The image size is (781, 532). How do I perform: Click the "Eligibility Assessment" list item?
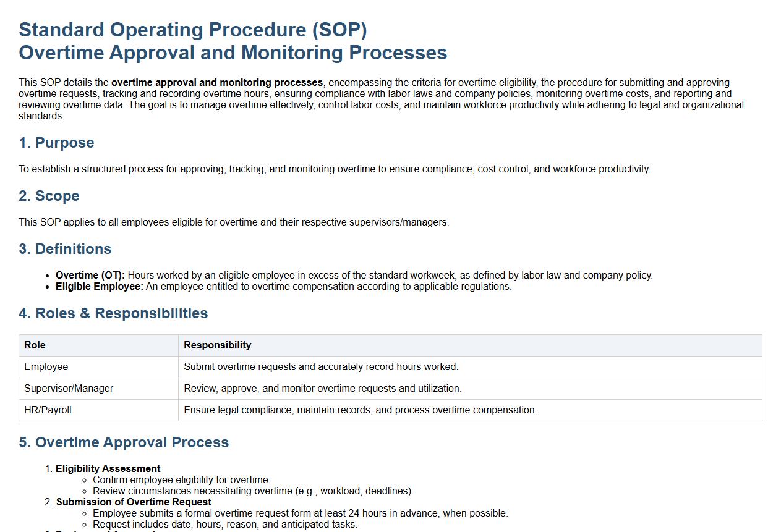(x=108, y=469)
